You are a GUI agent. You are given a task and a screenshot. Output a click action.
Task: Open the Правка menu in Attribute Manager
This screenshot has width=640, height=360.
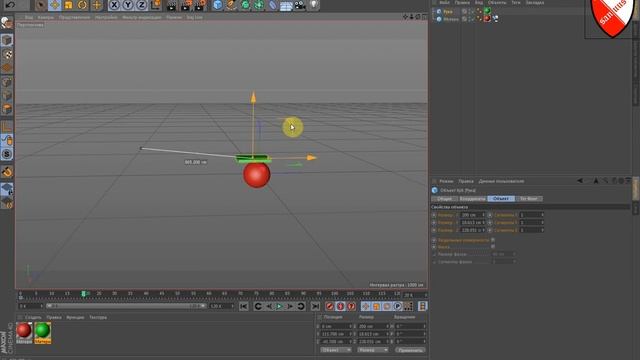[466, 181]
